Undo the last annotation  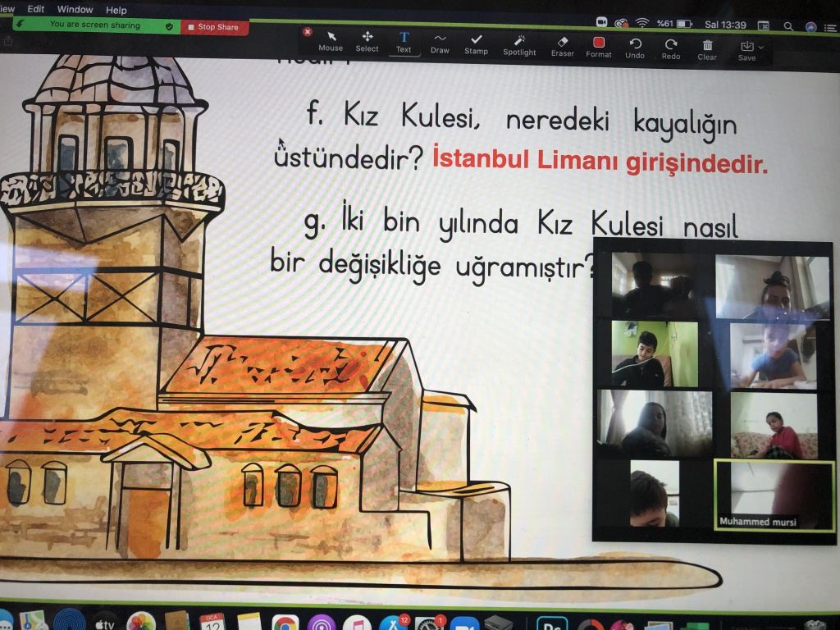pos(635,48)
